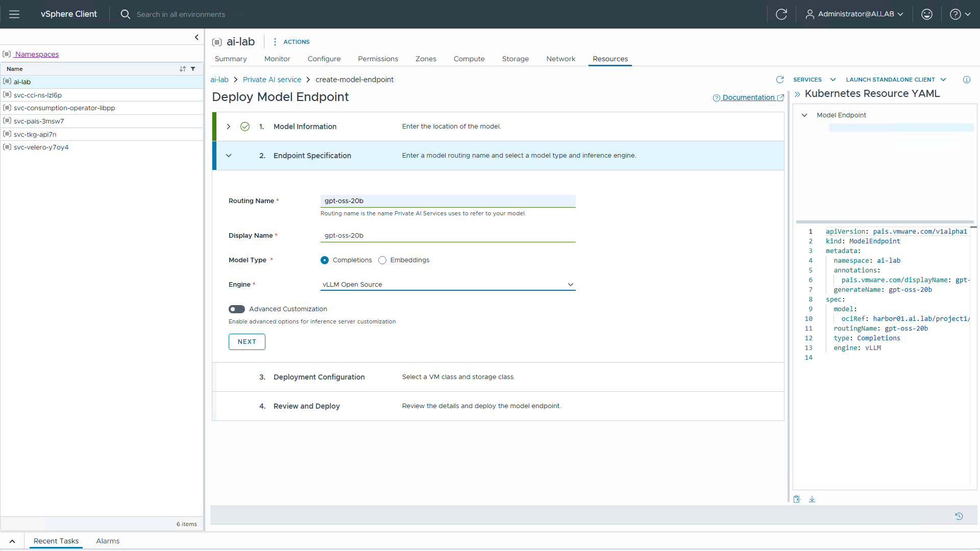Click the Display Name input field

click(448, 236)
